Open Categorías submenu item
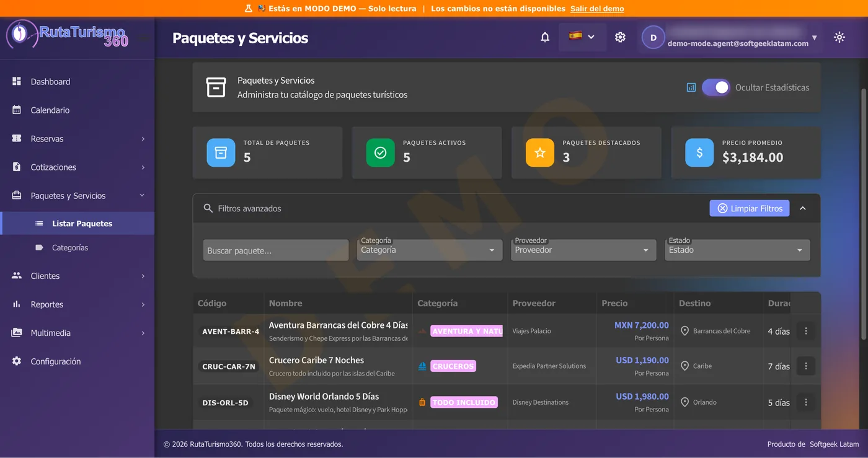 click(x=77, y=247)
